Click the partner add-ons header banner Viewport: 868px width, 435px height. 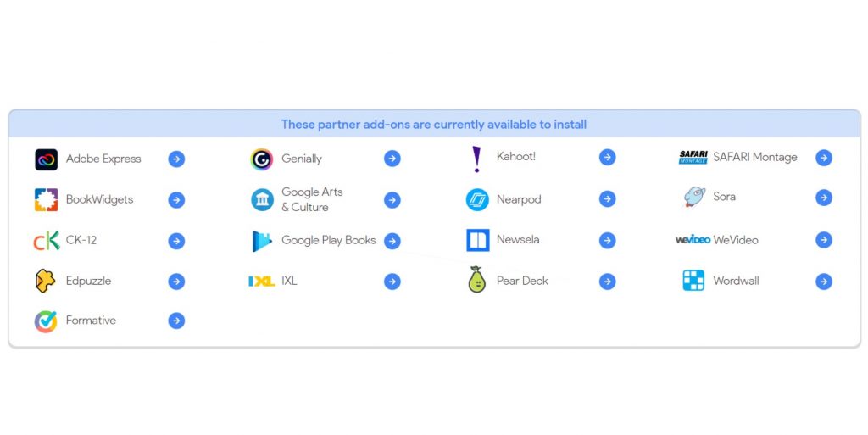(x=434, y=125)
